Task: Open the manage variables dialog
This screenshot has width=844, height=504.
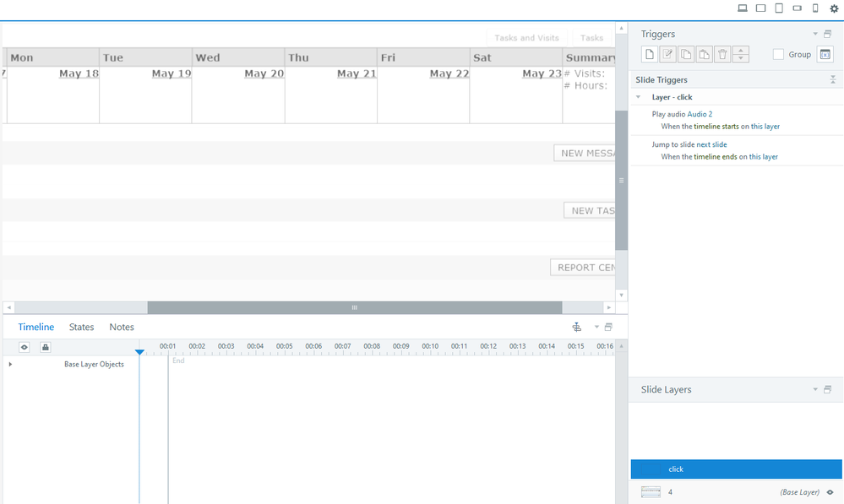Action: point(825,54)
